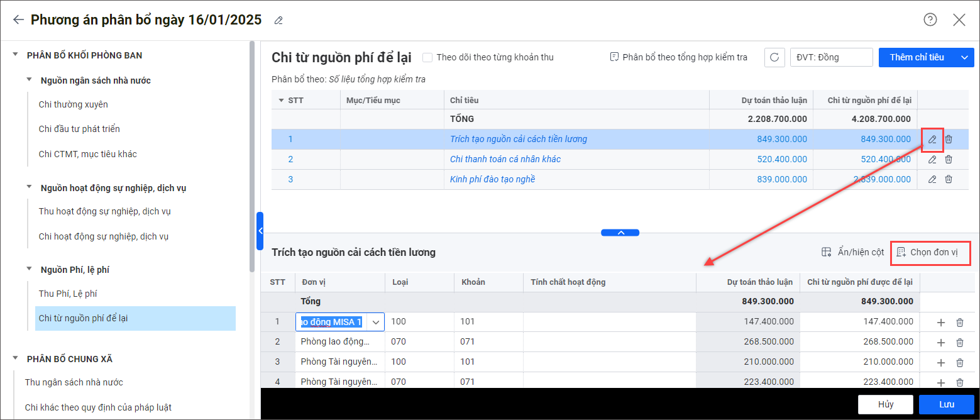Collapse Nguồn ngân sách nhà nước group
The width and height of the screenshot is (980, 420).
(29, 80)
